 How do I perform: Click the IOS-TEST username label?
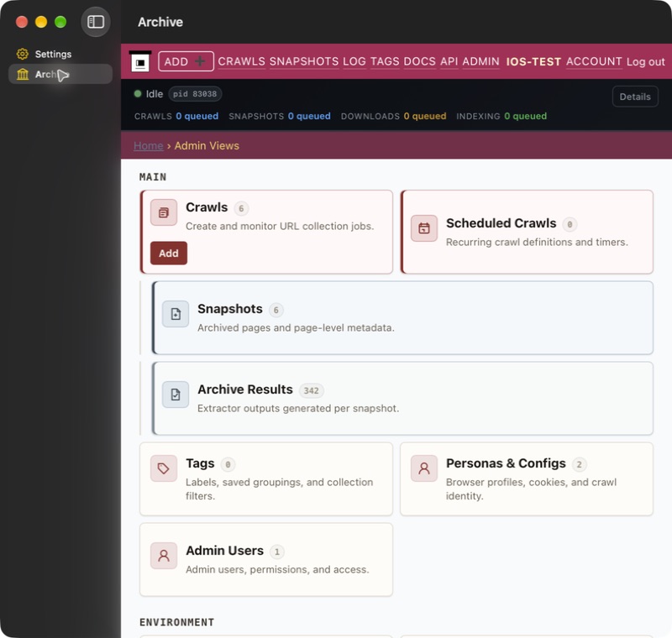tap(533, 61)
